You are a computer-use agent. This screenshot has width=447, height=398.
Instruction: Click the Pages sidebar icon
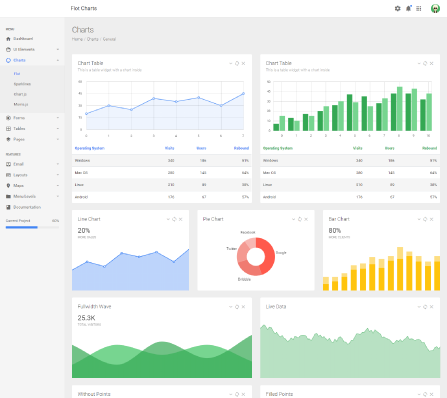coord(8,139)
